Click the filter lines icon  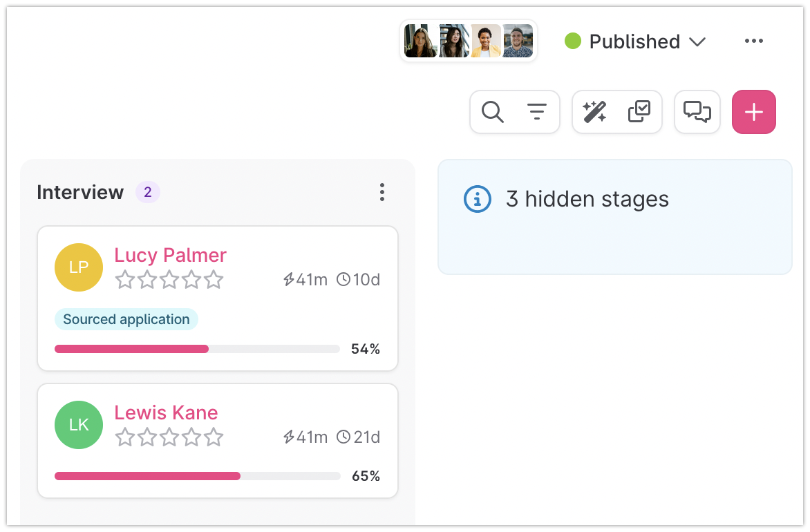point(536,112)
